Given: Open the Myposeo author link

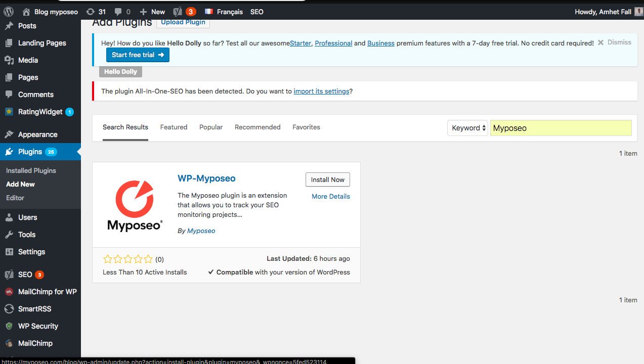Looking at the screenshot, I should [201, 231].
